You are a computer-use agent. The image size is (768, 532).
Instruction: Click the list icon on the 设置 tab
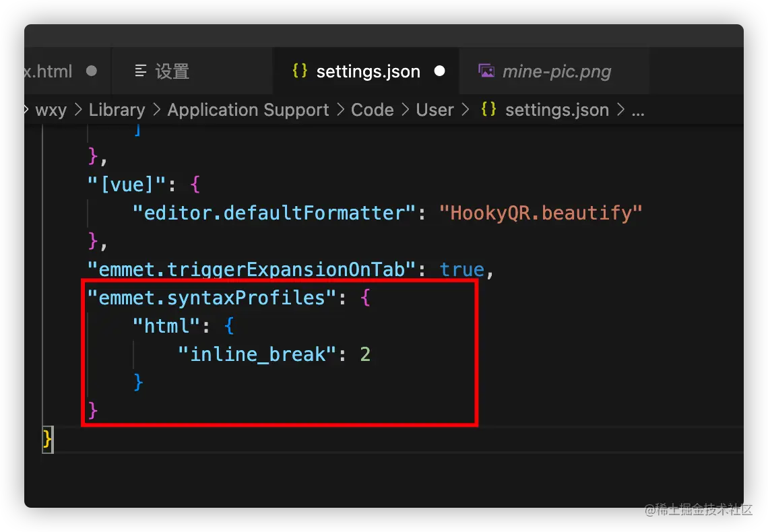(x=141, y=71)
